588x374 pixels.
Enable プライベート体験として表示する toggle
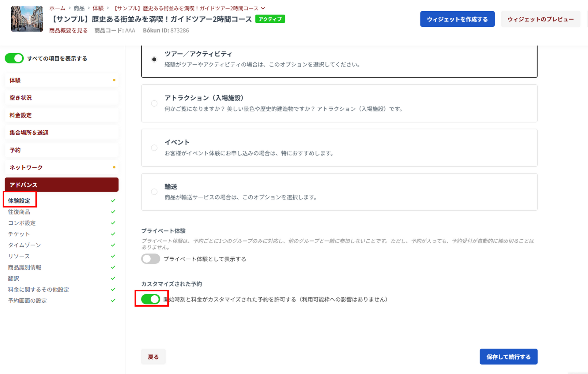[150, 259]
